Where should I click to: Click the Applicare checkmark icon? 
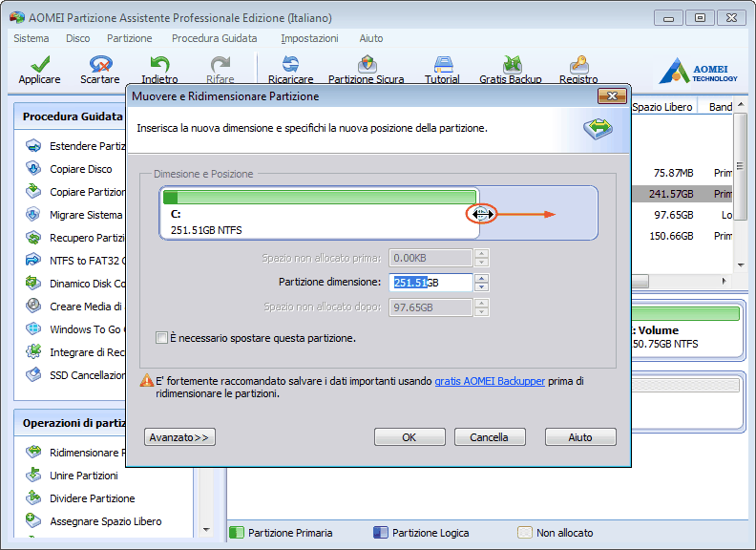click(40, 64)
